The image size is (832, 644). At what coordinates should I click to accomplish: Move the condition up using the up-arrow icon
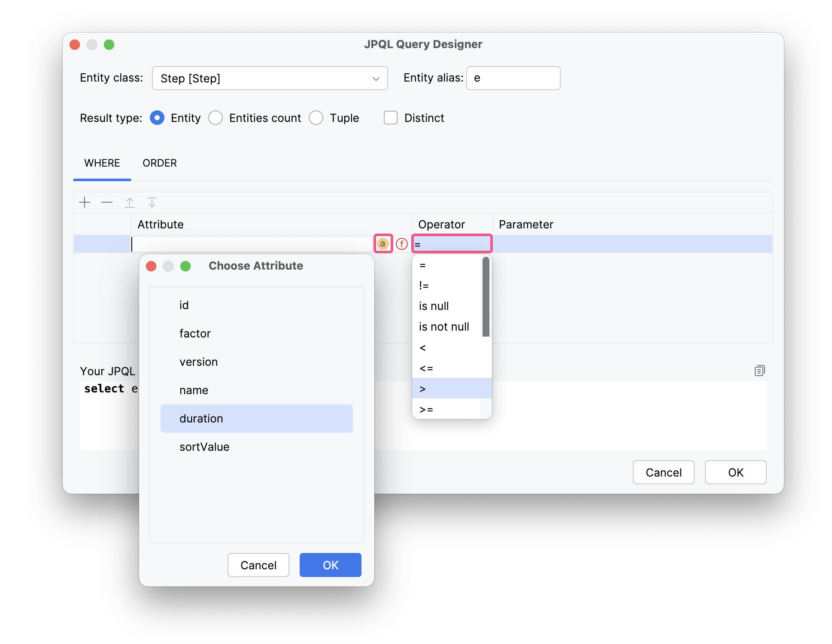point(130,202)
